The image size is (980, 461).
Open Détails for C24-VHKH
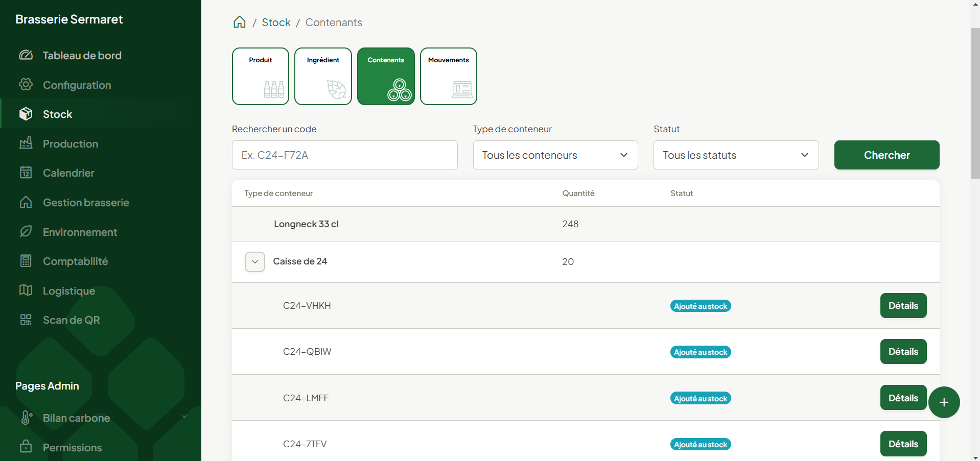click(x=903, y=306)
